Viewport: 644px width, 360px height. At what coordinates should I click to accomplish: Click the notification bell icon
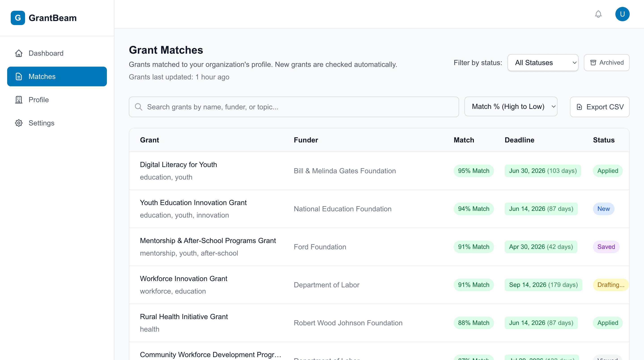[598, 14]
